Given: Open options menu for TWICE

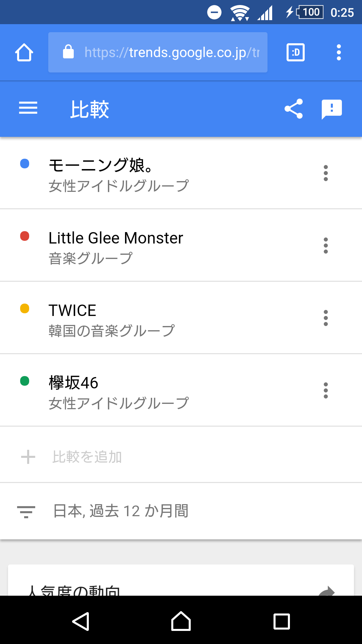Looking at the screenshot, I should [x=326, y=318].
